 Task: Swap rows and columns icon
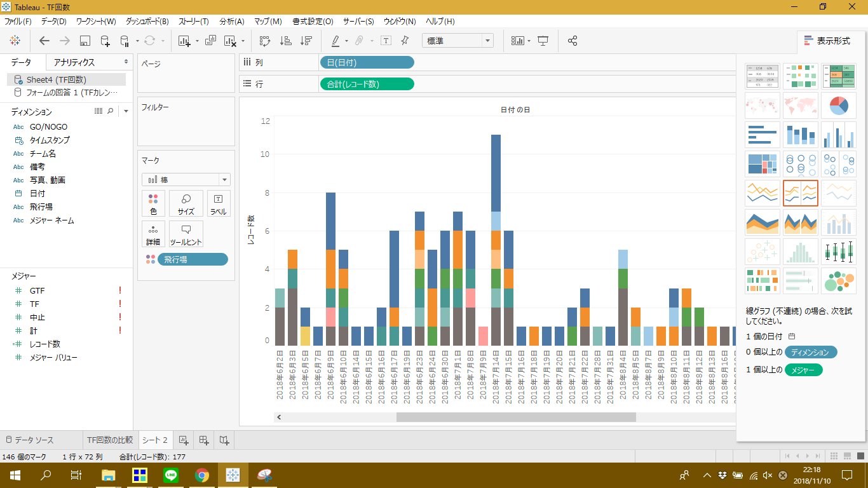(x=265, y=41)
